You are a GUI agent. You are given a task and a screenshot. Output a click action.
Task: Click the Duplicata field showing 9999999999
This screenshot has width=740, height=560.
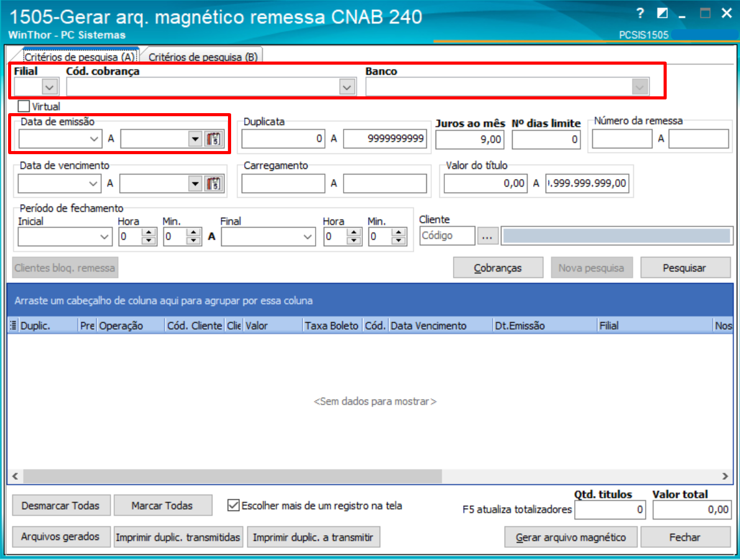385,139
